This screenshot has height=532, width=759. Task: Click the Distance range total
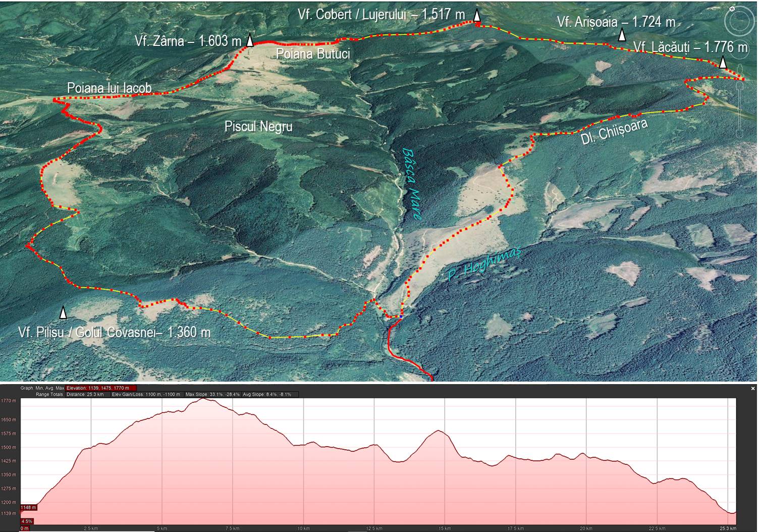[85, 394]
